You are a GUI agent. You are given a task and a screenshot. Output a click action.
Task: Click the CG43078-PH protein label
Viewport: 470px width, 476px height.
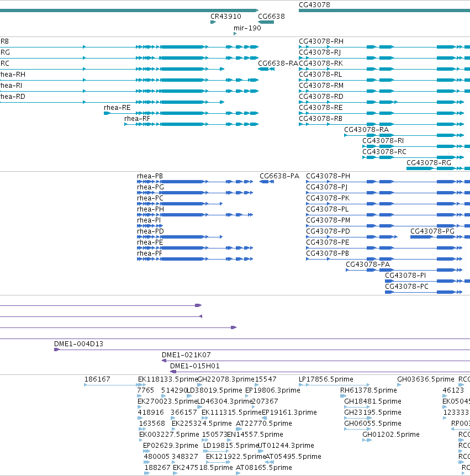pyautogui.click(x=328, y=176)
